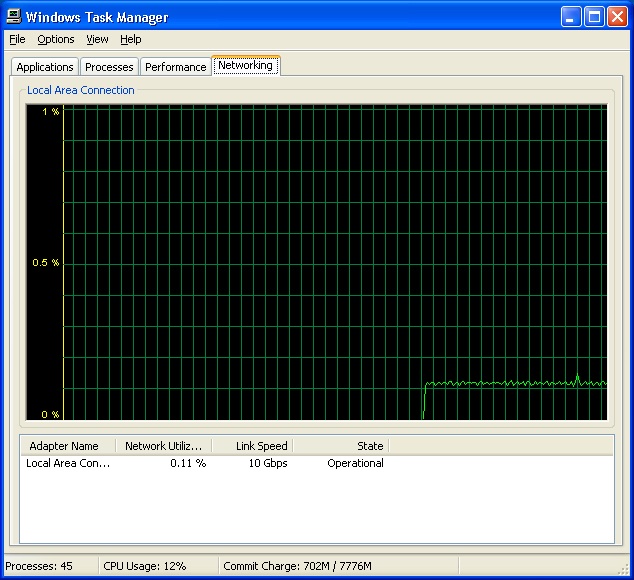634x580 pixels.
Task: Click the Commit Charge status bar panel
Action: pyautogui.click(x=297, y=566)
